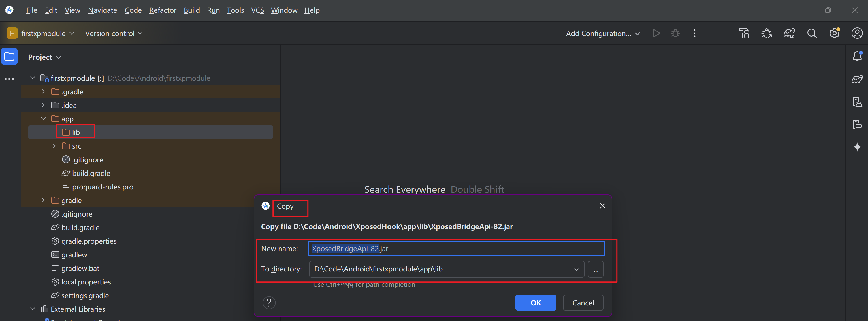Collapse the External Libraries node
The width and height of the screenshot is (868, 321).
point(32,309)
